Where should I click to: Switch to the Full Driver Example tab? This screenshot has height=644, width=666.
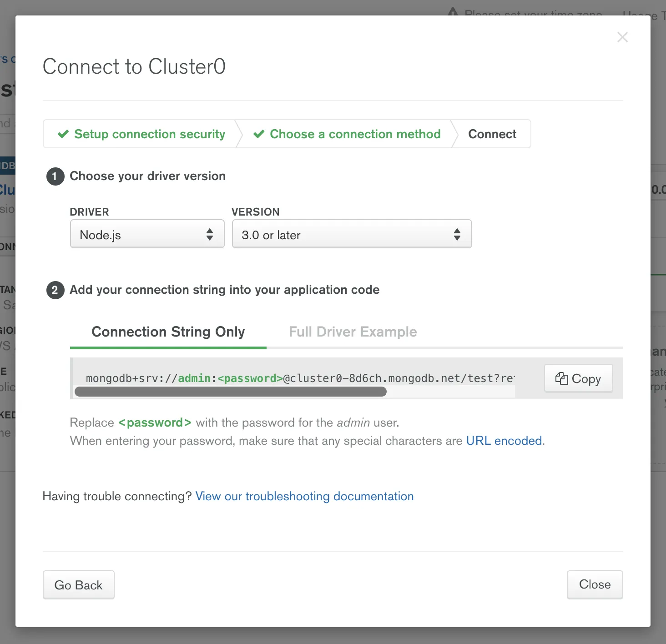tap(352, 332)
